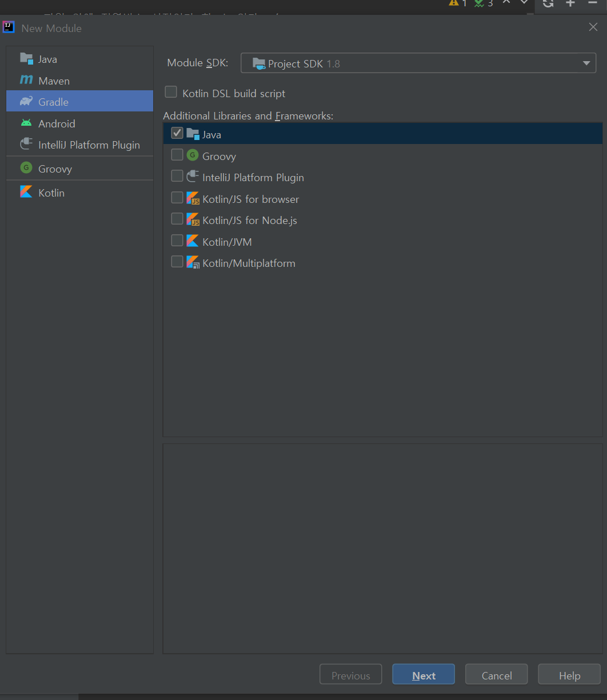The width and height of the screenshot is (607, 700).
Task: Enable Kotlin DSL build script checkbox
Action: [x=171, y=92]
